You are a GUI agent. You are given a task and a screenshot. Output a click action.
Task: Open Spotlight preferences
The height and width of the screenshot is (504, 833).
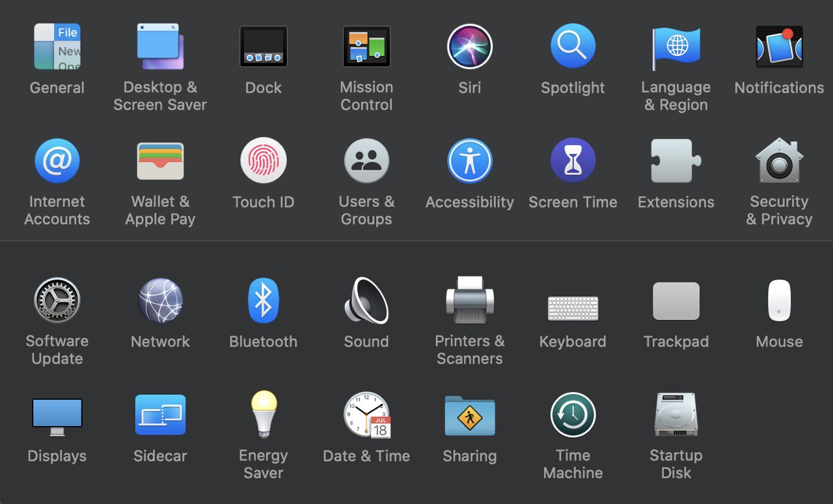tap(573, 47)
